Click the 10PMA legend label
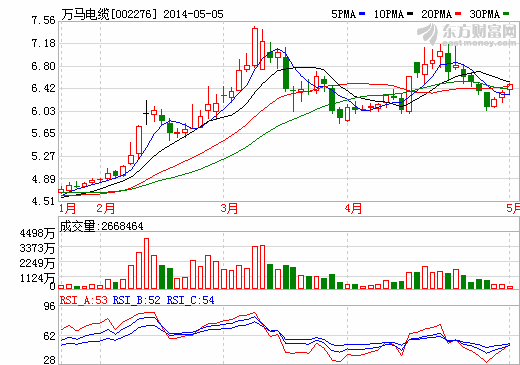The height and width of the screenshot is (365, 520). (x=388, y=14)
